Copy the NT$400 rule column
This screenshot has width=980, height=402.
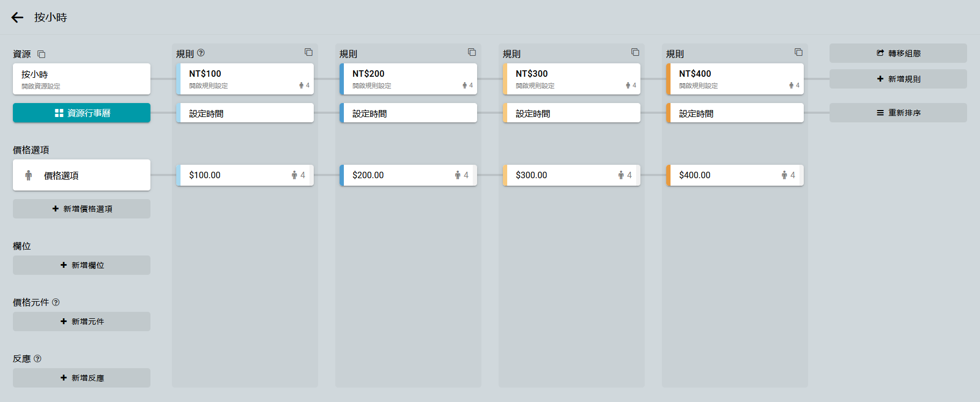click(798, 52)
